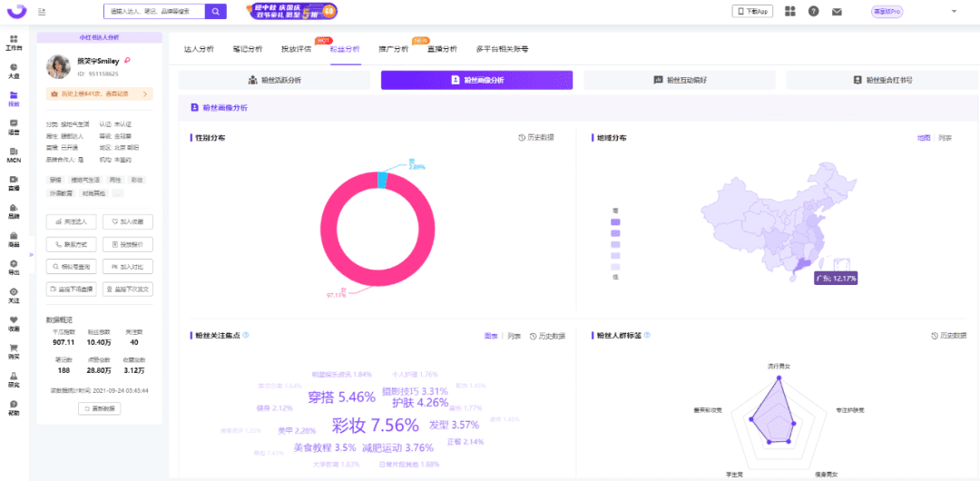Switch 地域分布 view to 地图

(924, 138)
